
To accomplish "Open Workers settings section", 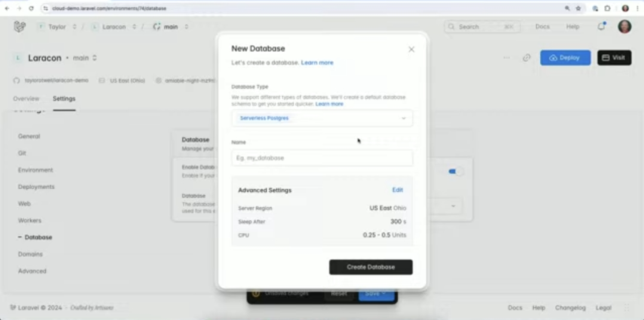I will [x=30, y=220].
